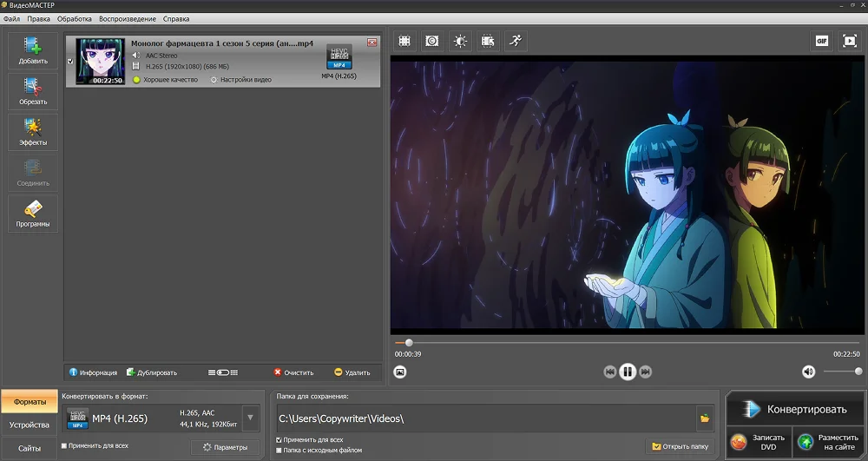
Task: Open the brightness adjustment tool above preview
Action: [x=459, y=41]
